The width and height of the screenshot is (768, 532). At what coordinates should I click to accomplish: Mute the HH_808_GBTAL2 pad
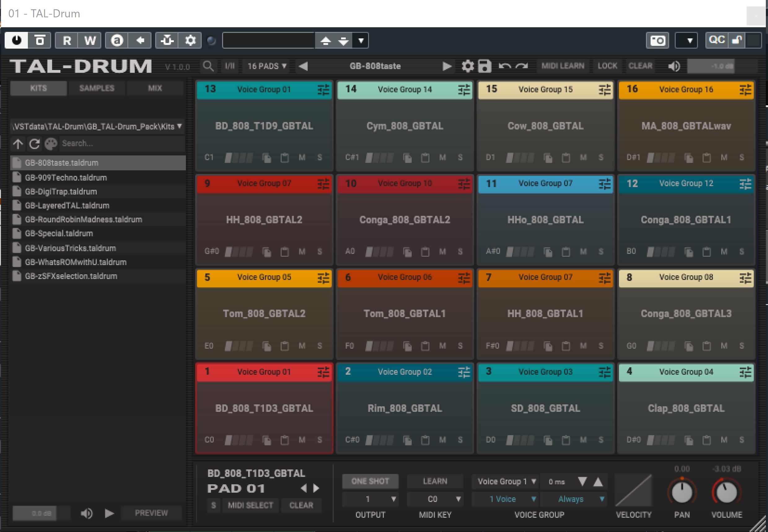(x=302, y=252)
